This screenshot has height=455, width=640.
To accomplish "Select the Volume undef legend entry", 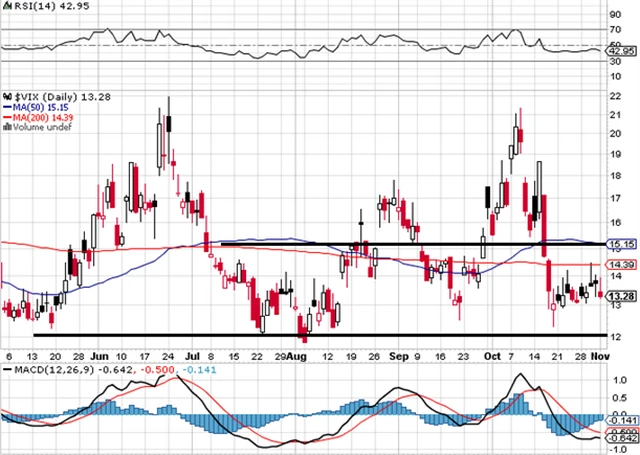I will point(35,127).
